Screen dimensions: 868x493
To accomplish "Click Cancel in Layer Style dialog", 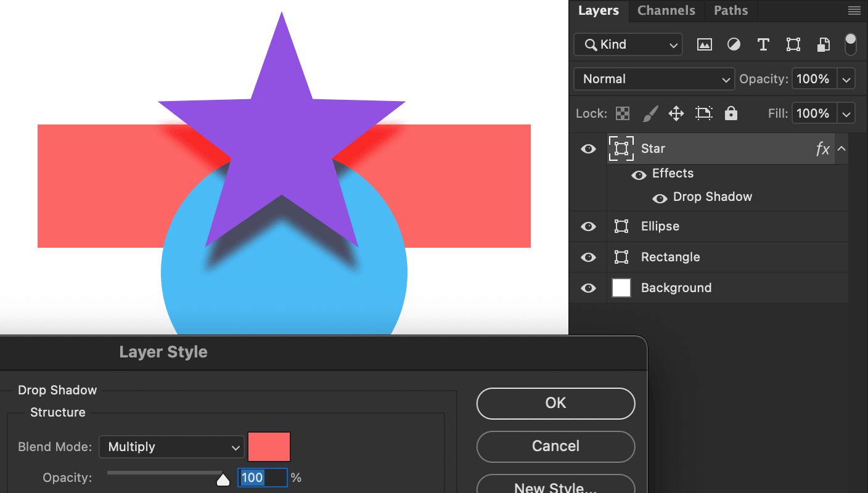I will [555, 446].
